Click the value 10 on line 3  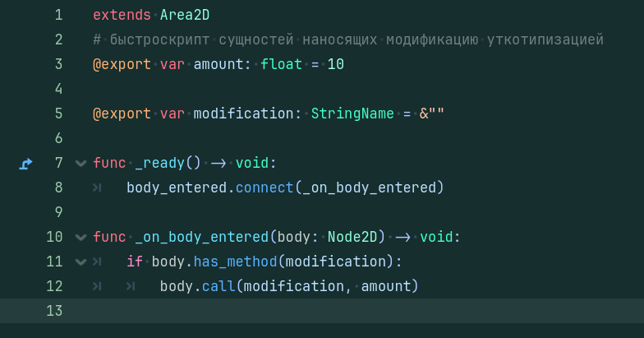click(335, 64)
